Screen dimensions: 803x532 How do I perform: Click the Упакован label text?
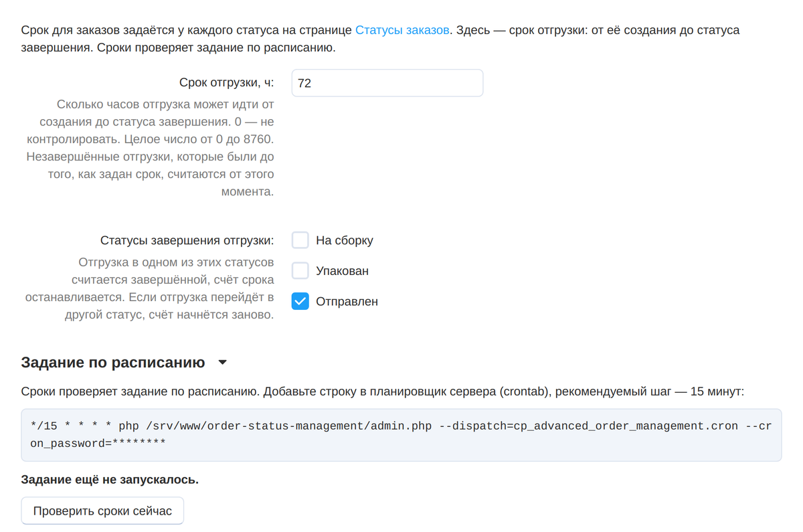[342, 271]
